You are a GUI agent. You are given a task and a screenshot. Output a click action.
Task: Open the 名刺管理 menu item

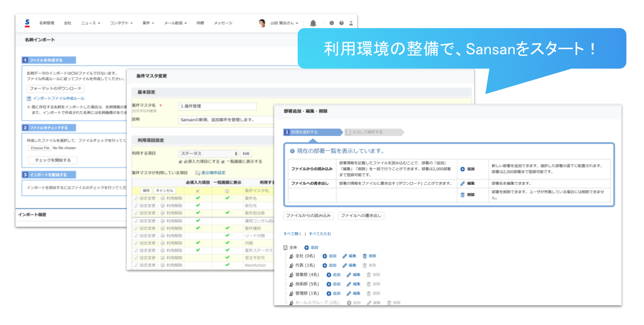point(47,23)
